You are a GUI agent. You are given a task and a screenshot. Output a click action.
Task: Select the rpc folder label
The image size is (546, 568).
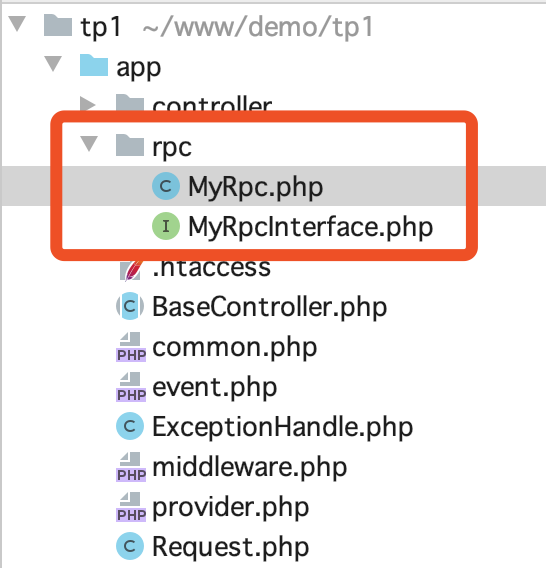point(172,147)
